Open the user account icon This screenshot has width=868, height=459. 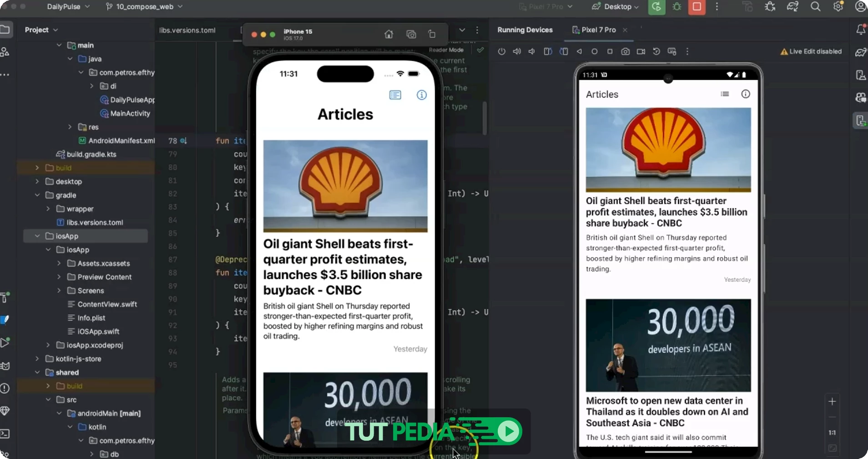pos(860,7)
